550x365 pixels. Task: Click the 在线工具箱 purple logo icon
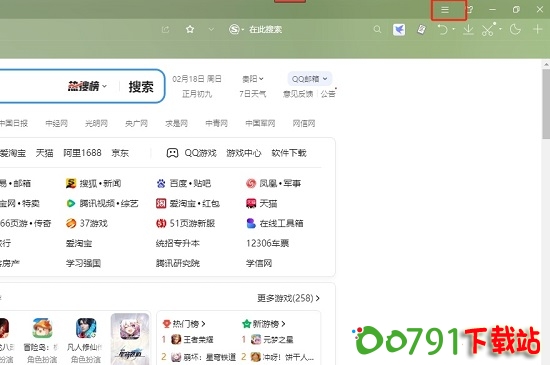click(251, 223)
